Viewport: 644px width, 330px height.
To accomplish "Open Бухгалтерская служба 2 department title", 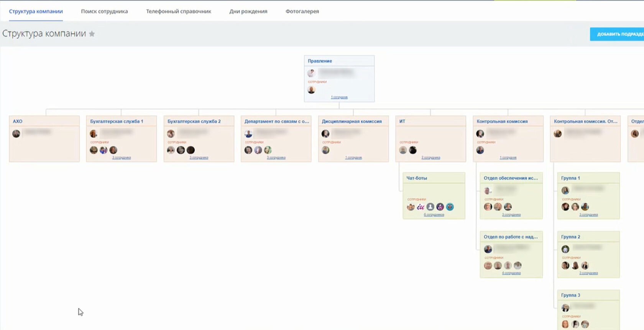I will 194,121.
